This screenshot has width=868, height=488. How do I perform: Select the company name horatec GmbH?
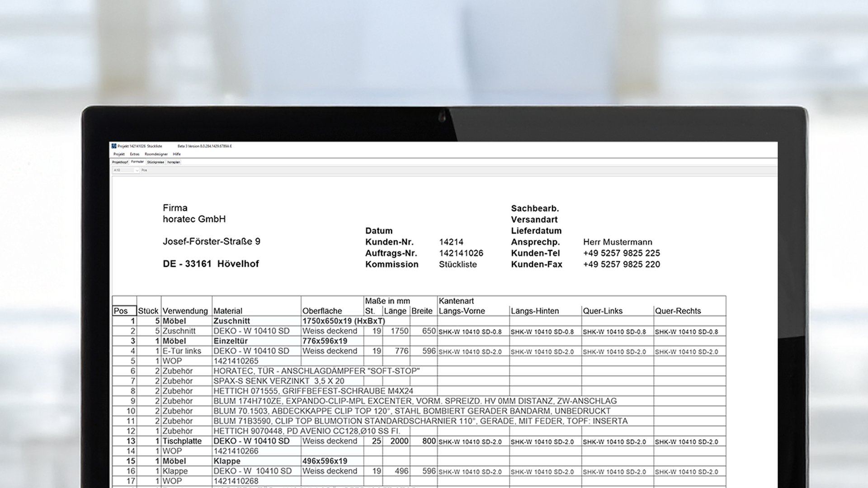194,219
